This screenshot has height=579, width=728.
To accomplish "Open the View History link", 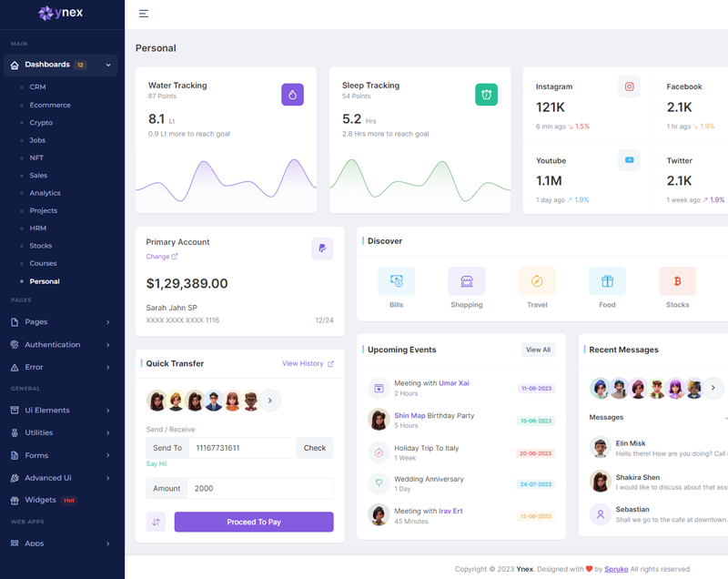I will (308, 363).
